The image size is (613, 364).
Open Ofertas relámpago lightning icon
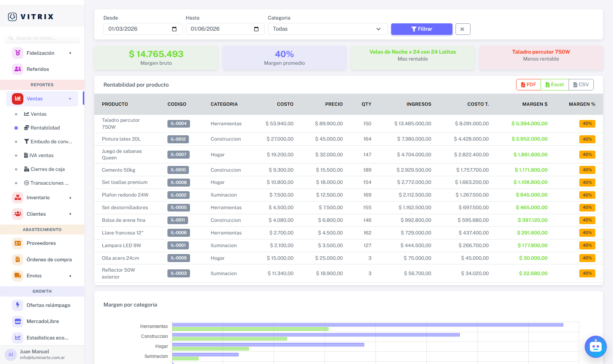(18, 305)
